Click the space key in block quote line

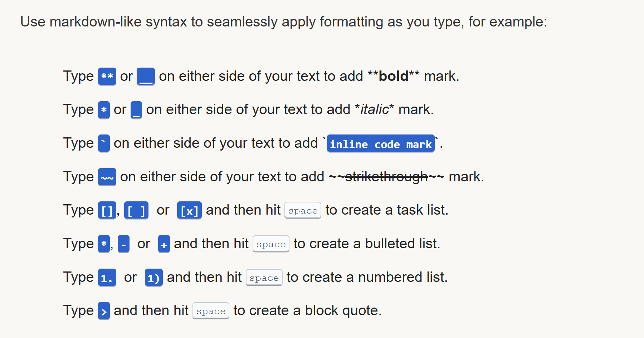pyautogui.click(x=211, y=311)
